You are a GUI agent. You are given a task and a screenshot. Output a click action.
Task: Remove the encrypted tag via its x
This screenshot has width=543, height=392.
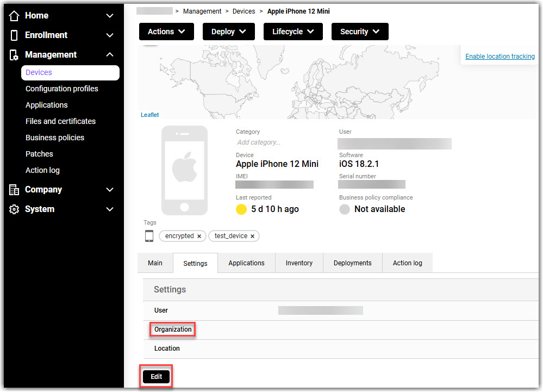click(199, 237)
